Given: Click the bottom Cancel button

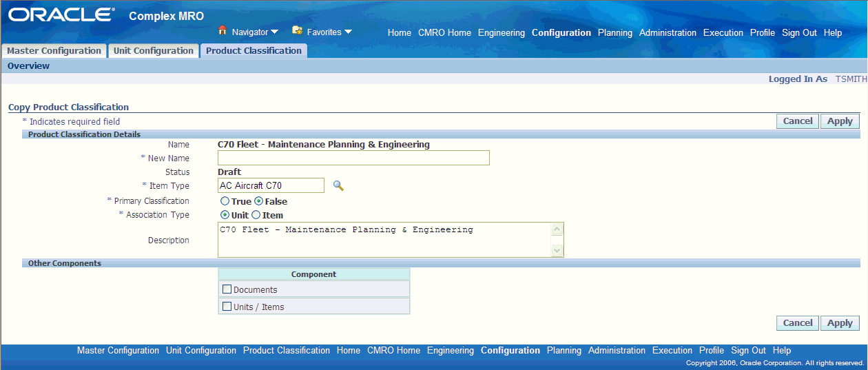Looking at the screenshot, I should tap(798, 323).
